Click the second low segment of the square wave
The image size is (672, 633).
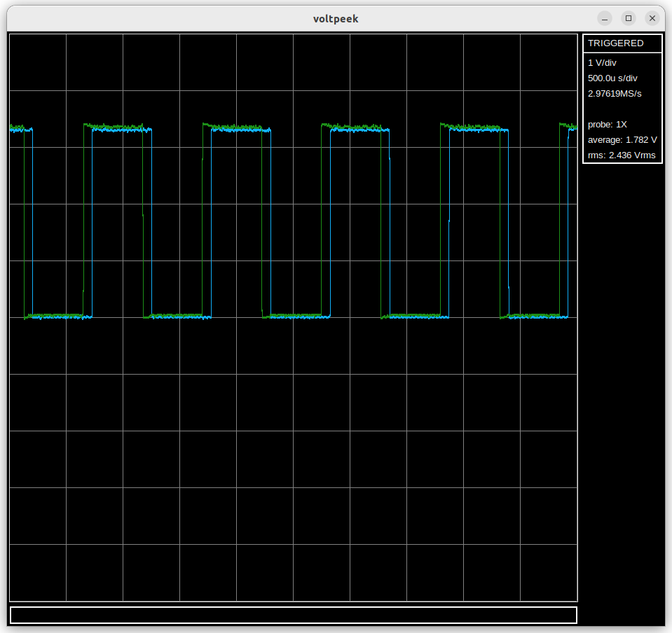(x=177, y=316)
